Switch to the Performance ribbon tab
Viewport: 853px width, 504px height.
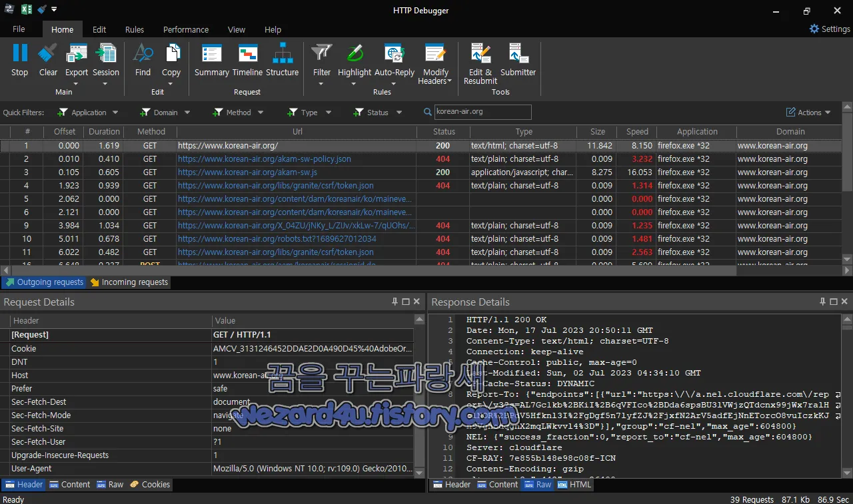tap(186, 29)
